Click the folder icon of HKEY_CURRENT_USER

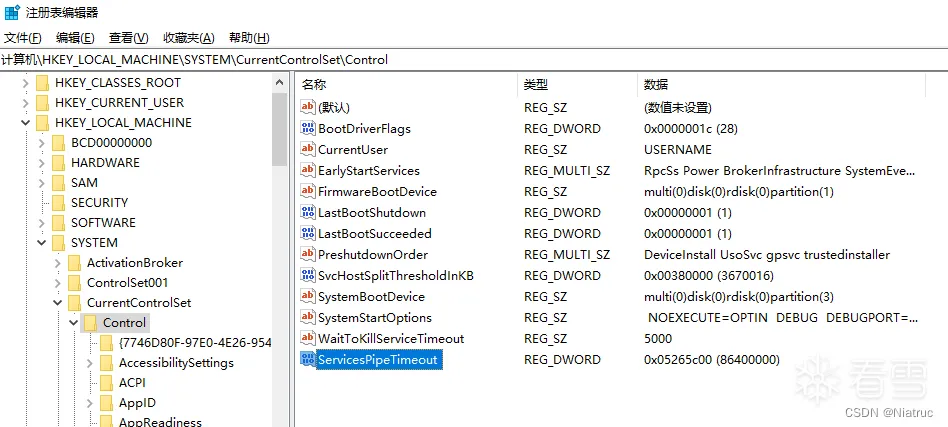42,103
